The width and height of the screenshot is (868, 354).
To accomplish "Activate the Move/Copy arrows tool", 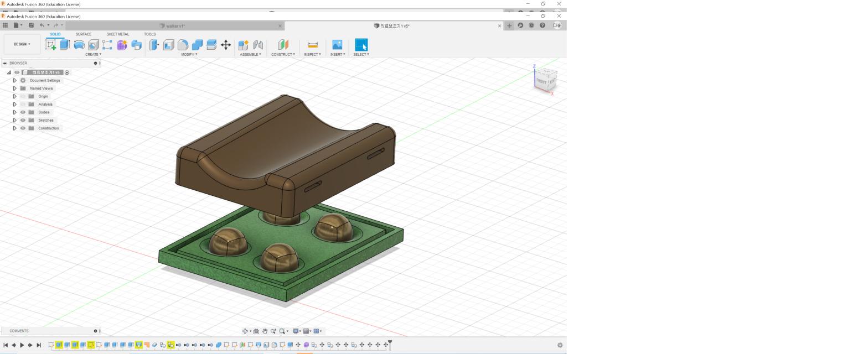I will pos(226,45).
